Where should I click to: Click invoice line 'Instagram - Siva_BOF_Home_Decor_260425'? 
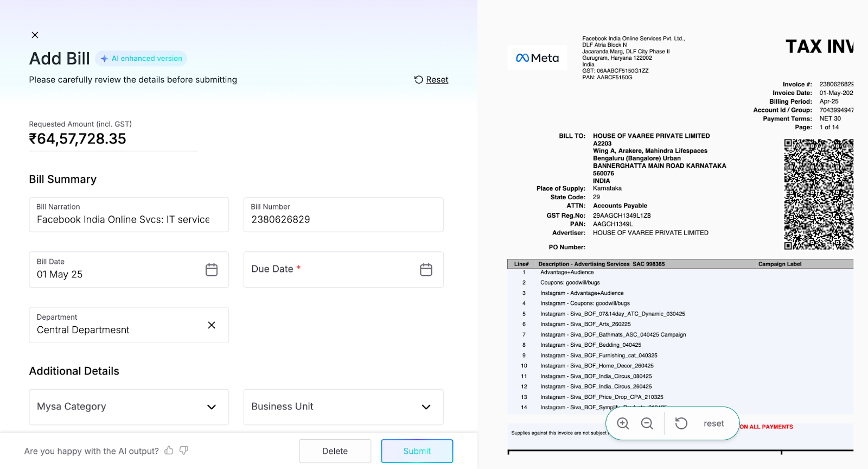click(597, 366)
